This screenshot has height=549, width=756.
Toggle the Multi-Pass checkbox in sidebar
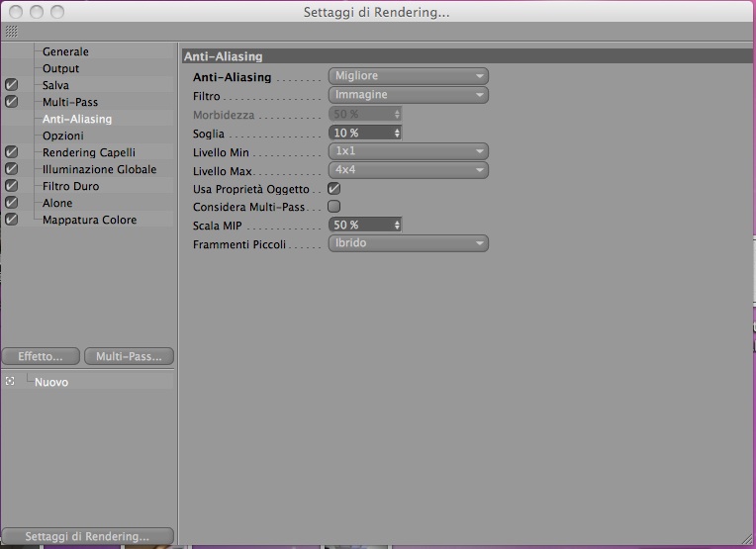11,102
